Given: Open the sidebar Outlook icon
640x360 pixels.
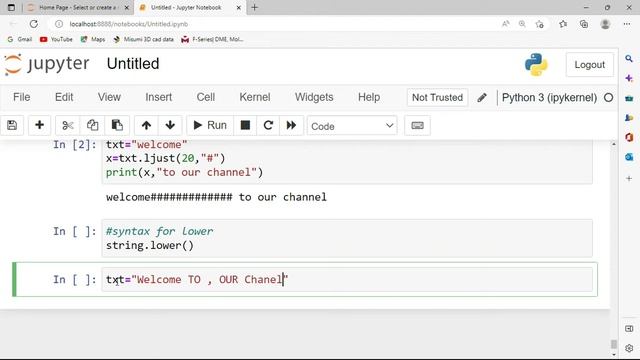Looking at the screenshot, I should [x=629, y=157].
